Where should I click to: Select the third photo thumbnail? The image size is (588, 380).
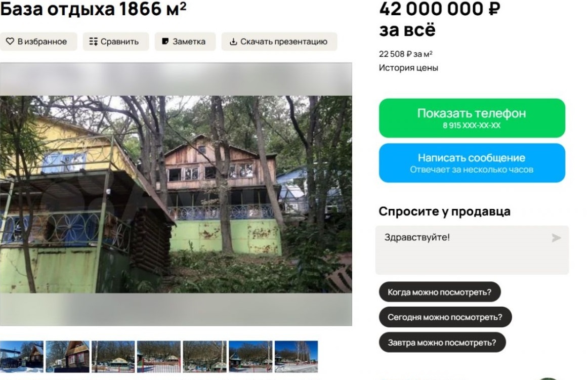(x=113, y=356)
